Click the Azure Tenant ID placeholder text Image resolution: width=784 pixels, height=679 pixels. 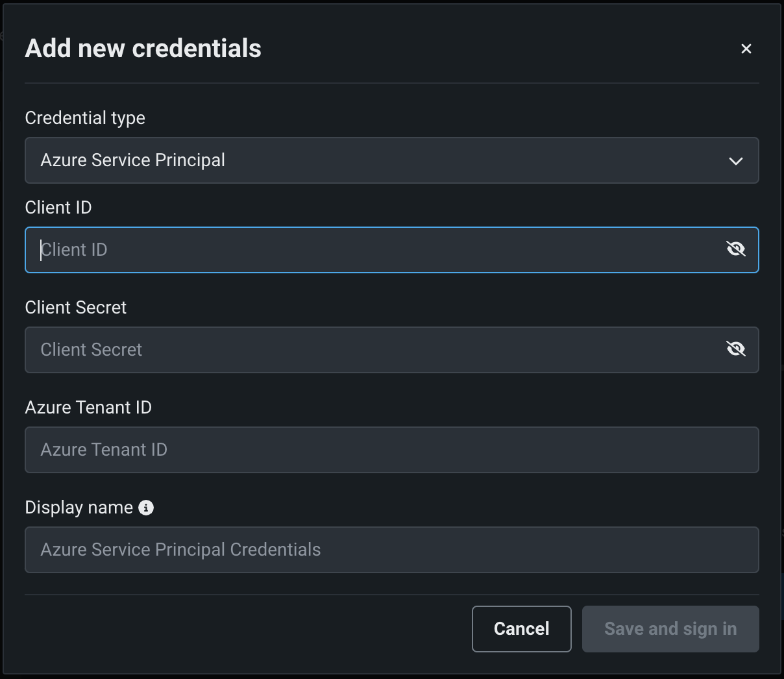click(104, 450)
